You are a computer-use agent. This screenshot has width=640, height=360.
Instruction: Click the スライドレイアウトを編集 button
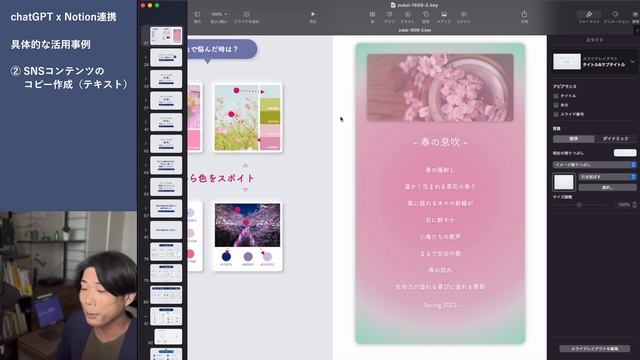tap(594, 349)
